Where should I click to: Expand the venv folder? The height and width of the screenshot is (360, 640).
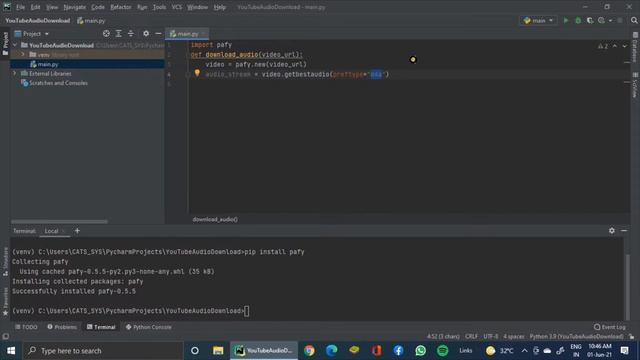click(23, 54)
